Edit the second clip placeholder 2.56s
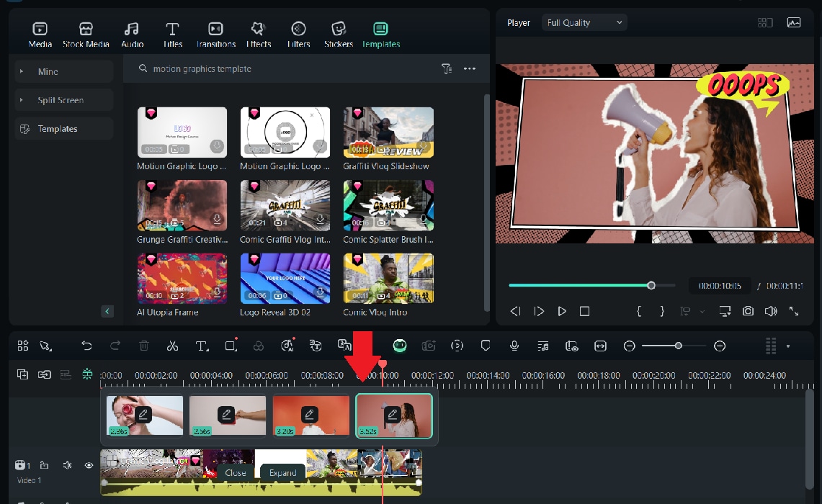Image resolution: width=822 pixels, height=504 pixels. [x=226, y=415]
